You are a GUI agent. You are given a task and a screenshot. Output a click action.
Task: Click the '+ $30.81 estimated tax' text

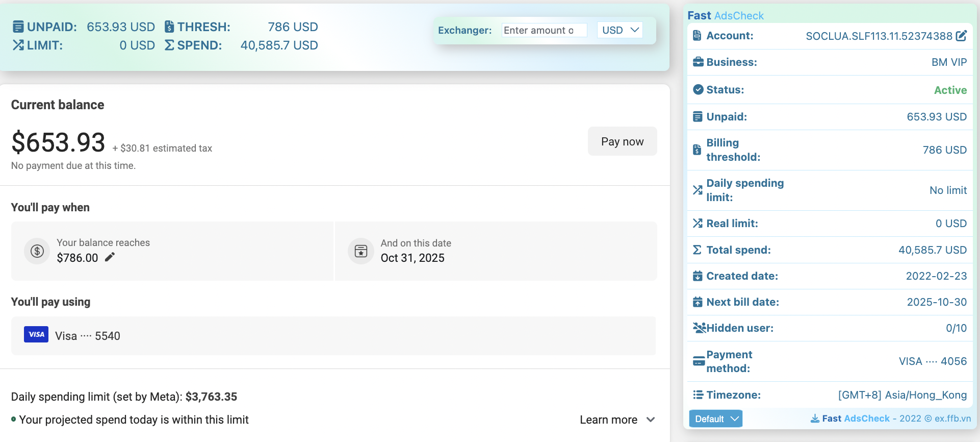(x=162, y=148)
